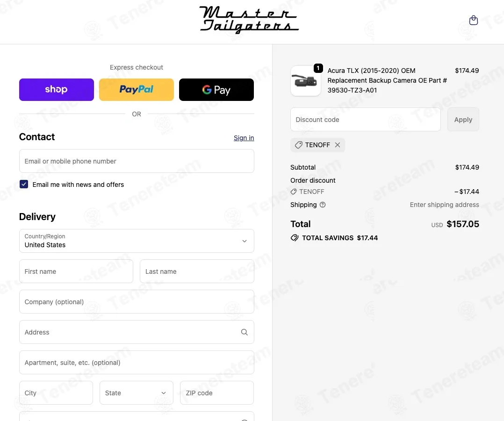Click the shipping help question mark icon
Image resolution: width=504 pixels, height=421 pixels.
[x=323, y=205]
